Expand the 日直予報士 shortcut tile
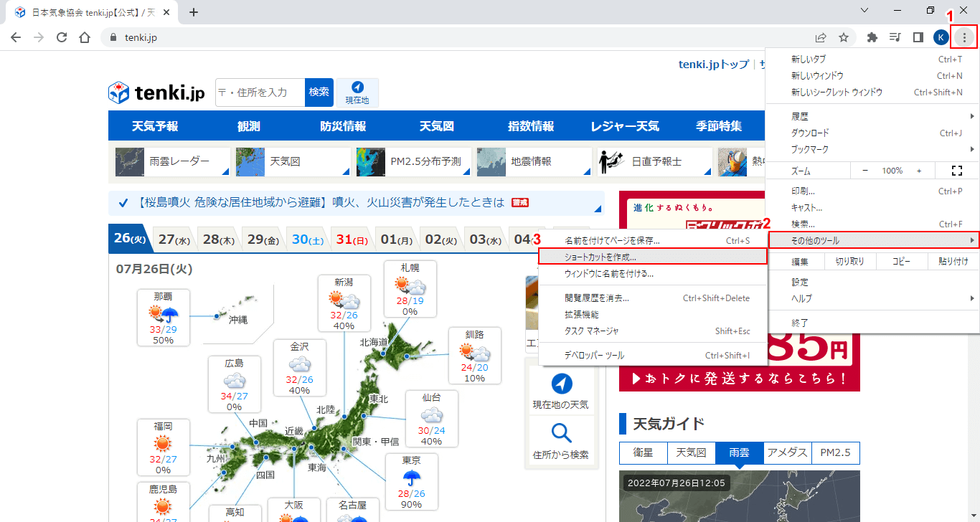980x522 pixels. click(655, 162)
